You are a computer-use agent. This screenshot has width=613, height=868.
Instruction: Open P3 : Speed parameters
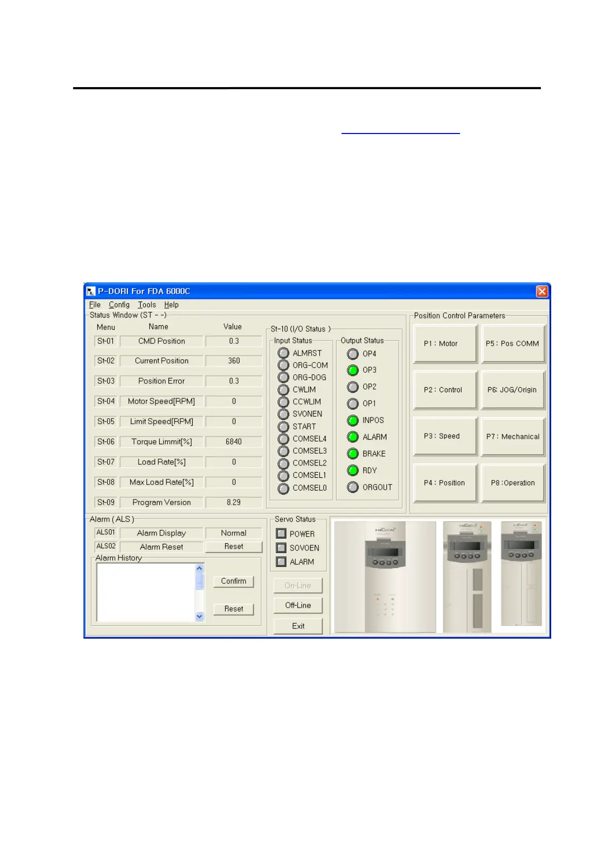pos(445,436)
